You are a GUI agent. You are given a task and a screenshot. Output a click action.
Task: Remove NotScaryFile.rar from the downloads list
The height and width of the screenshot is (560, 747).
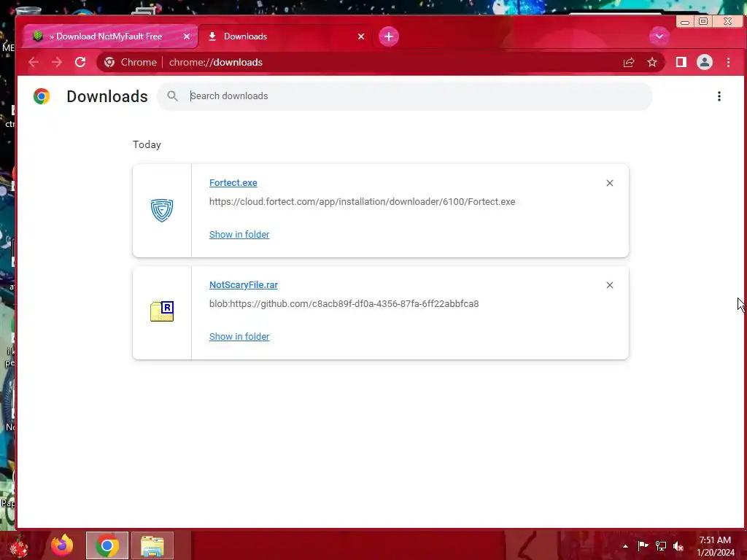point(610,285)
